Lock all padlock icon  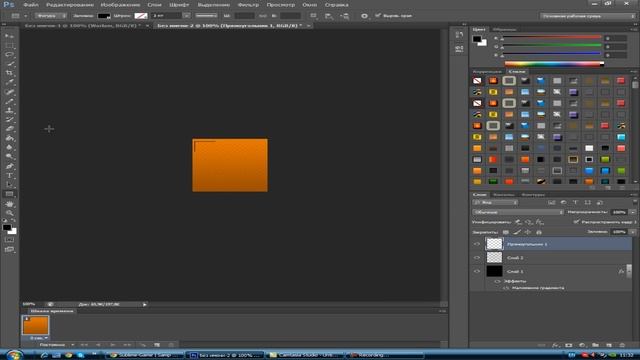pos(539,232)
